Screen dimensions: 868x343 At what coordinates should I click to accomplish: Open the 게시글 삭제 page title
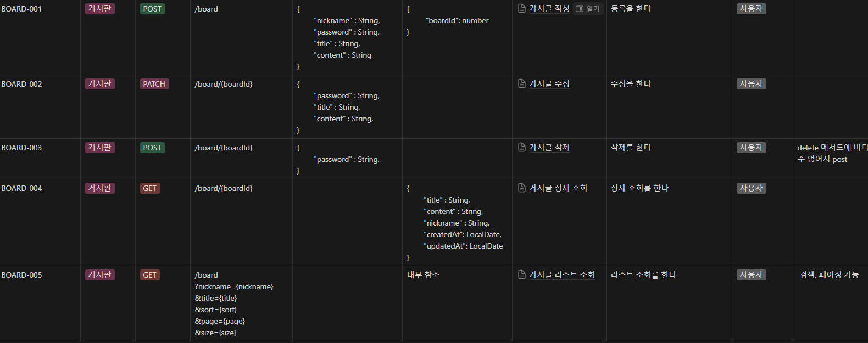click(549, 148)
